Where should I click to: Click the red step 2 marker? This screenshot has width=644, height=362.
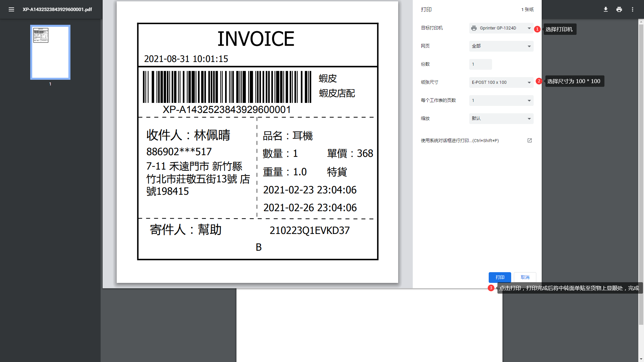point(539,81)
